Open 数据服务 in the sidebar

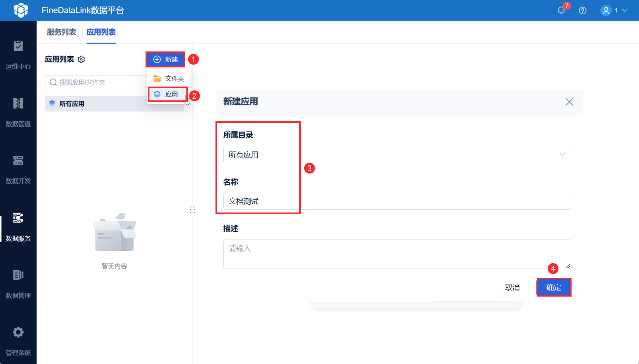click(18, 227)
